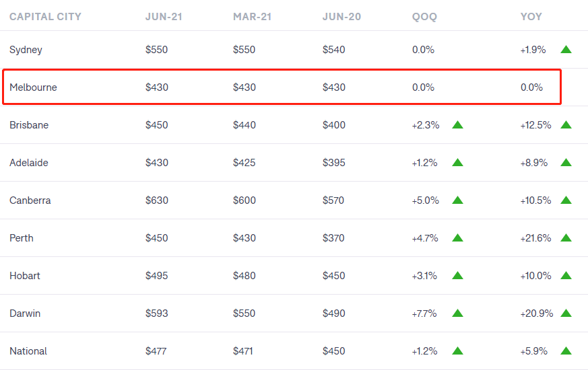Click Adelaide's green YOY up arrow

pyautogui.click(x=566, y=163)
